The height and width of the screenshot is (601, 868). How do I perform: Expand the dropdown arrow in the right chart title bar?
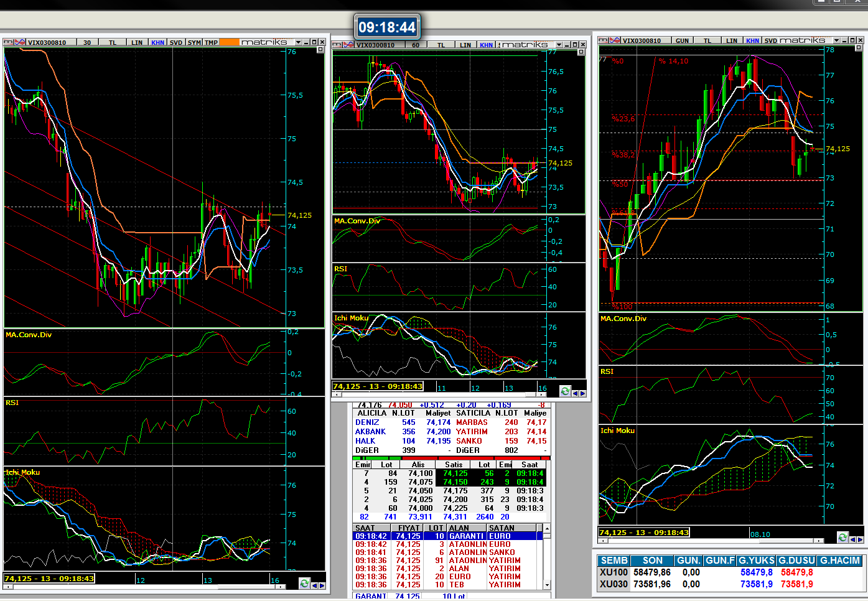pyautogui.click(x=836, y=40)
